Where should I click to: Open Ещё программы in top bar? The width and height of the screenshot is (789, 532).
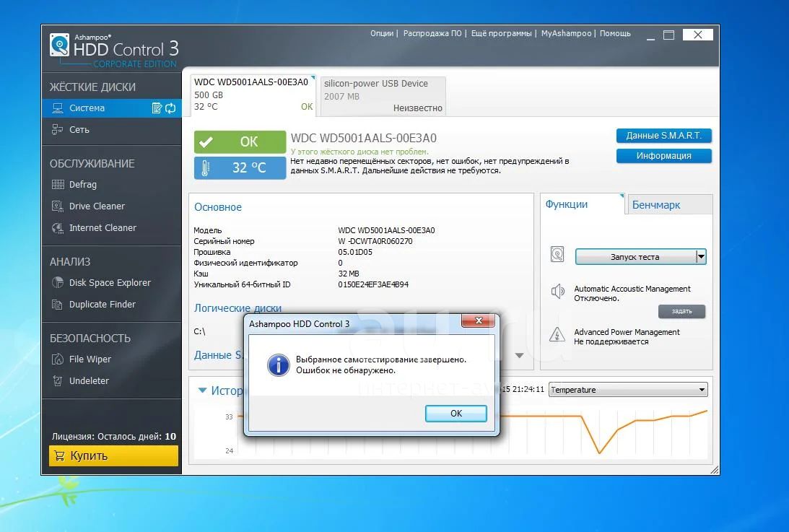click(x=501, y=33)
